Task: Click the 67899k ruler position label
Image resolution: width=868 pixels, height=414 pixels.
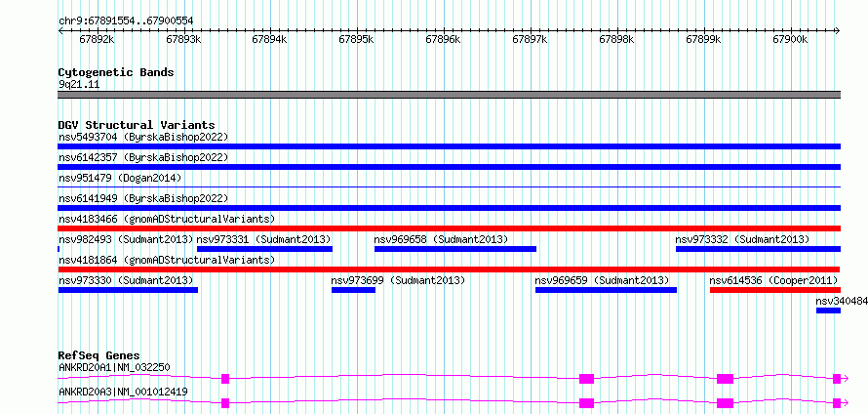Action: click(x=703, y=39)
